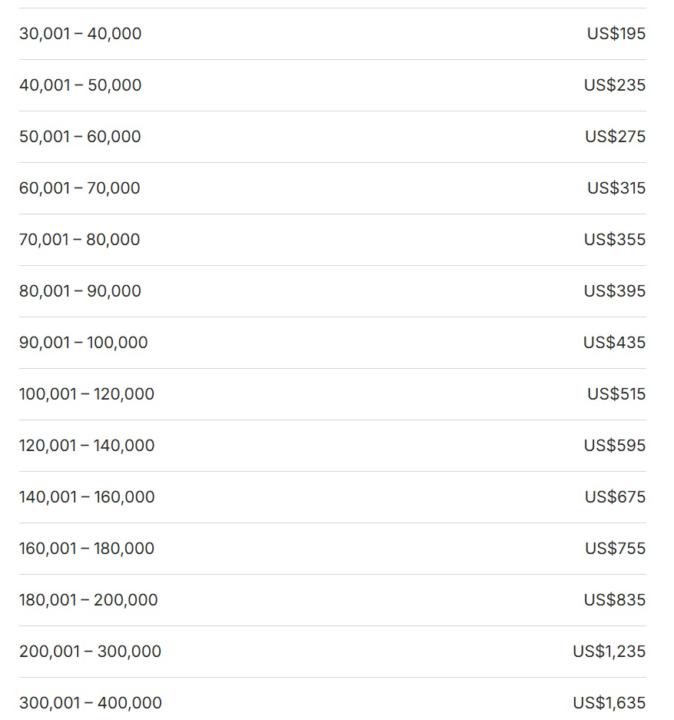Click the 100,001 – 120,000 range label

click(x=87, y=394)
